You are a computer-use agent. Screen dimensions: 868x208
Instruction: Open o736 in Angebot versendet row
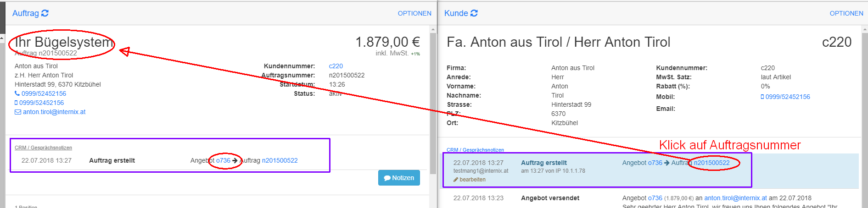[655, 198]
